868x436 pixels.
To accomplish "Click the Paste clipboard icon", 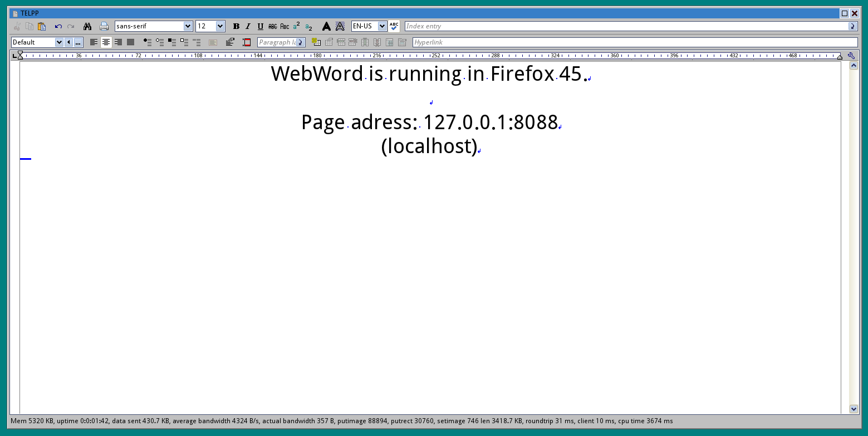I will (42, 26).
